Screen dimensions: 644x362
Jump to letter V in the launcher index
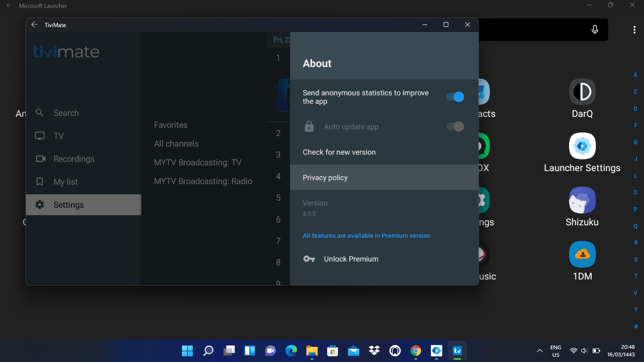coord(636,293)
